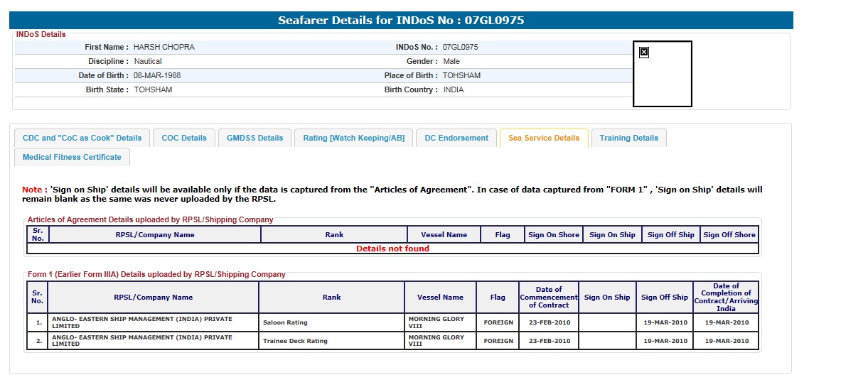Click the second row's MORNING GLORY VIII vessel
Image resolution: width=868 pixels, height=392 pixels.
click(x=436, y=341)
